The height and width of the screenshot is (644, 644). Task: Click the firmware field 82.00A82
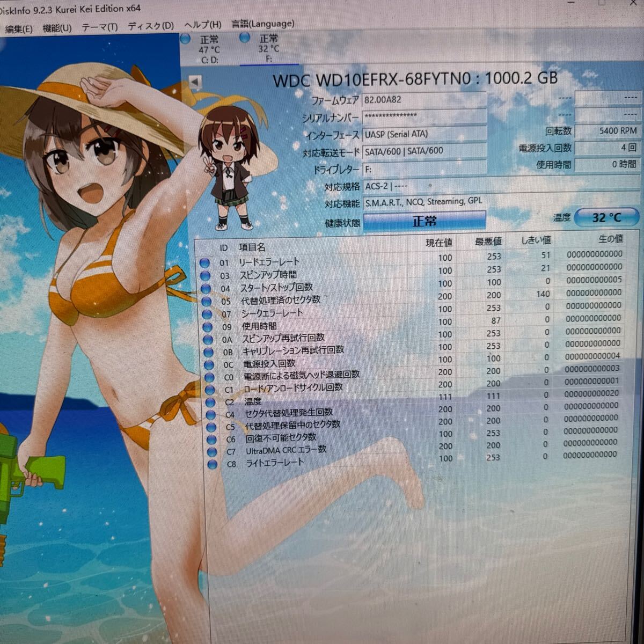[x=424, y=100]
